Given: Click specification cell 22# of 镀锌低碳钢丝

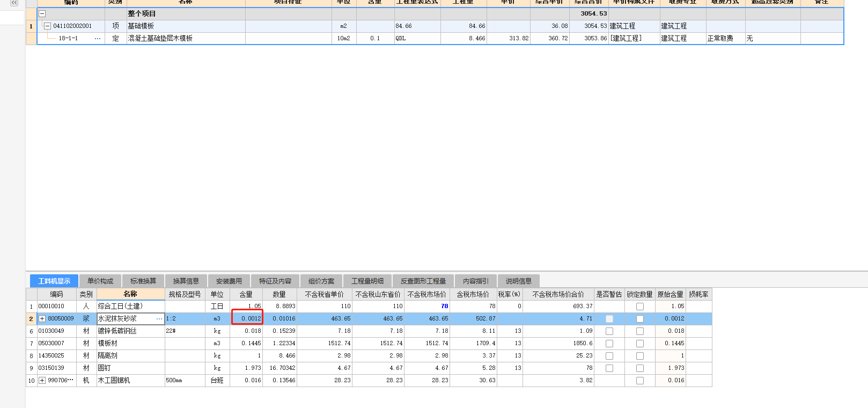Looking at the screenshot, I should pyautogui.click(x=185, y=331).
